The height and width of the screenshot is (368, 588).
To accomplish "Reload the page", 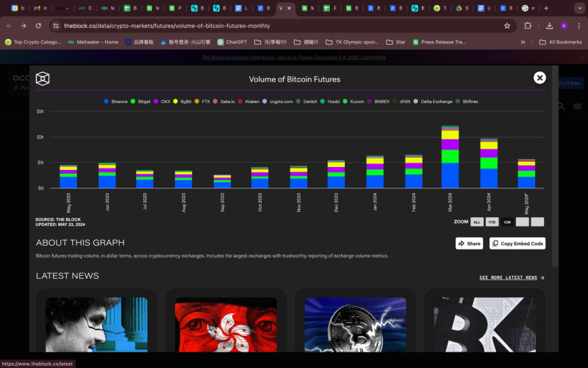I will 38,25.
